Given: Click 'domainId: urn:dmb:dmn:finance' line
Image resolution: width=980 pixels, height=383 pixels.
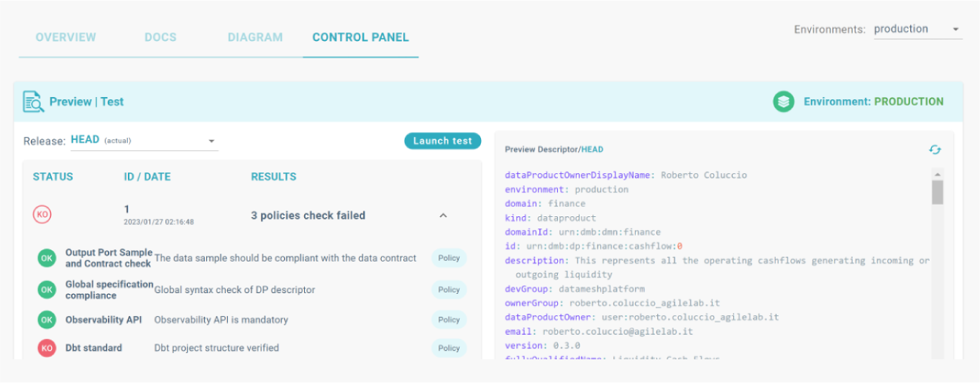Looking at the screenshot, I should pyautogui.click(x=582, y=232).
